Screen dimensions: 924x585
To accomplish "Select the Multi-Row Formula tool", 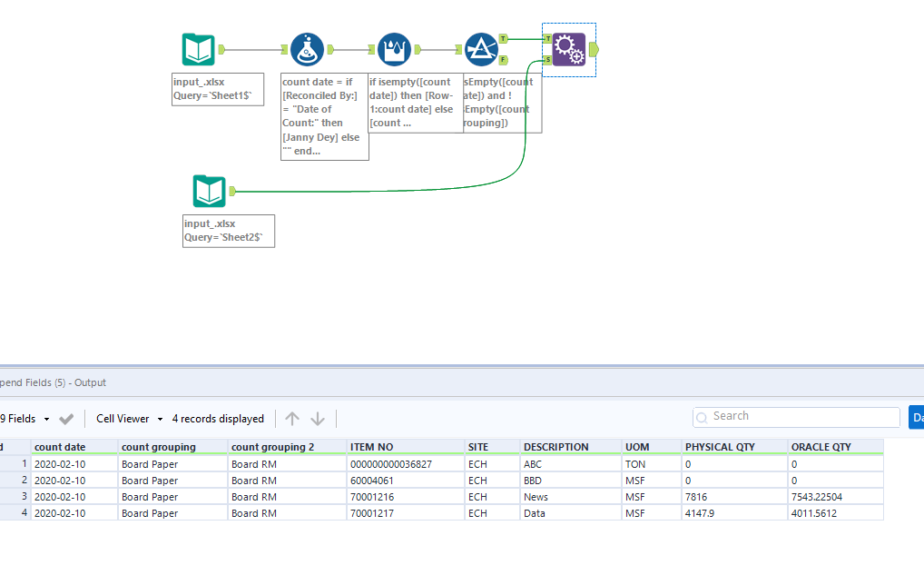I will coord(394,49).
